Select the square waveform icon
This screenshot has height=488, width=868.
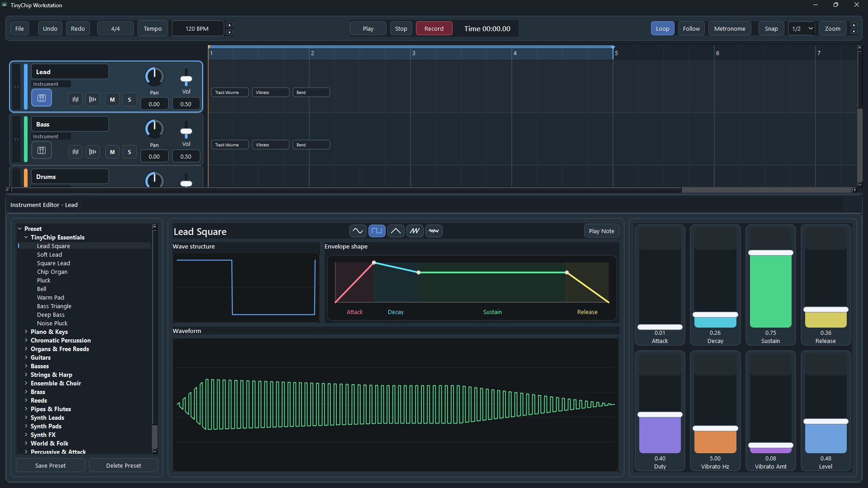coord(377,231)
